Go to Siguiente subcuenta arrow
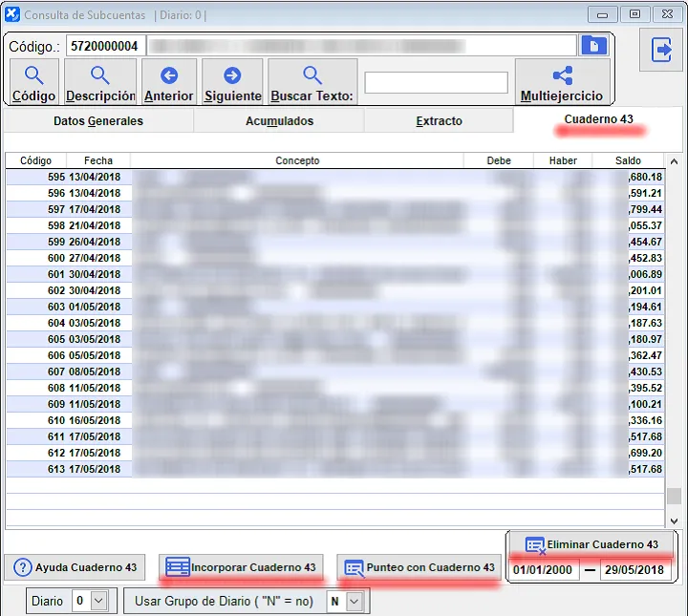Screen dimensions: 688x616 tap(232, 82)
